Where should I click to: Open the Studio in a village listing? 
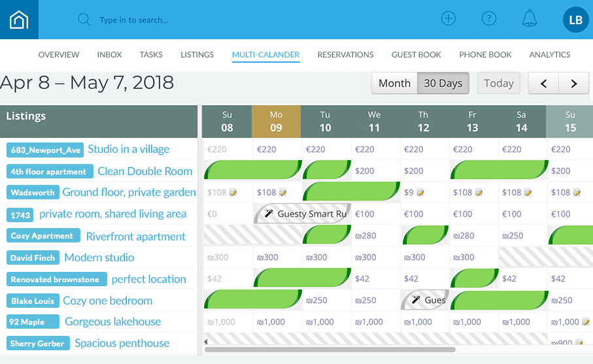pyautogui.click(x=128, y=149)
